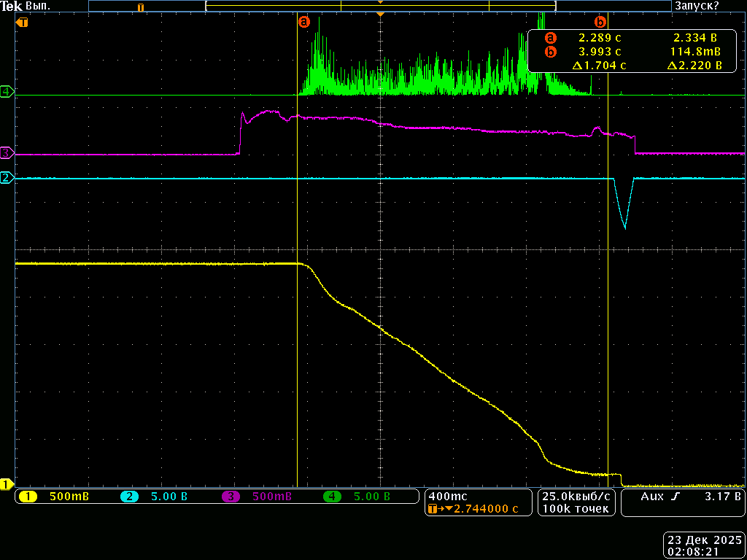Click the channel 4 green ground marker

7,92
